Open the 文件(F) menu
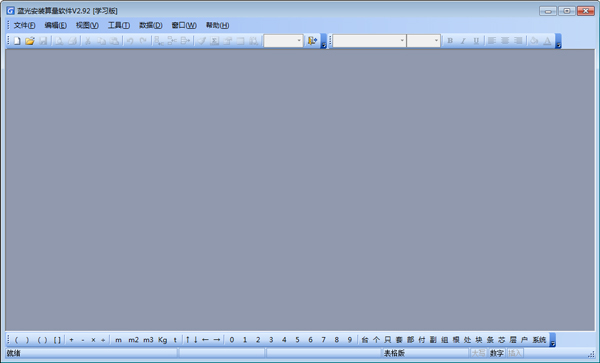 coord(24,25)
